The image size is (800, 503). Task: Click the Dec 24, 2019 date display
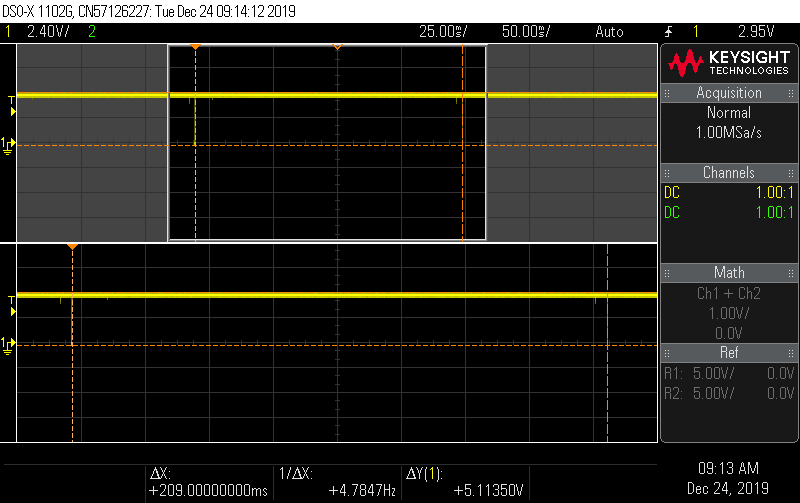coord(728,488)
